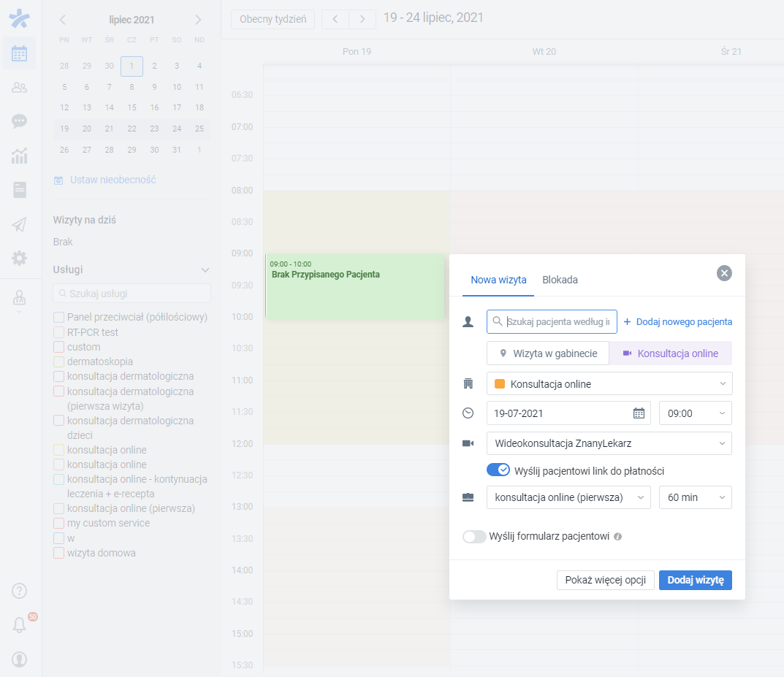Open notifications via the bell icon

tap(20, 624)
